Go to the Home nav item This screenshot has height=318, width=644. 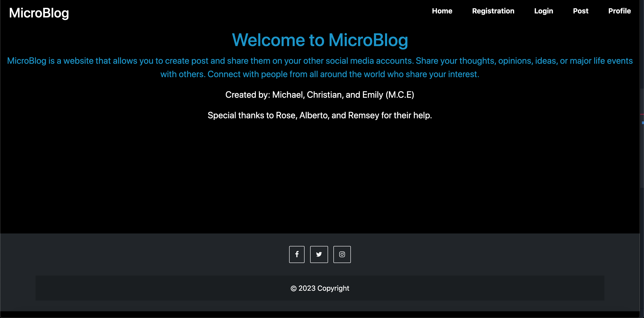pos(442,11)
